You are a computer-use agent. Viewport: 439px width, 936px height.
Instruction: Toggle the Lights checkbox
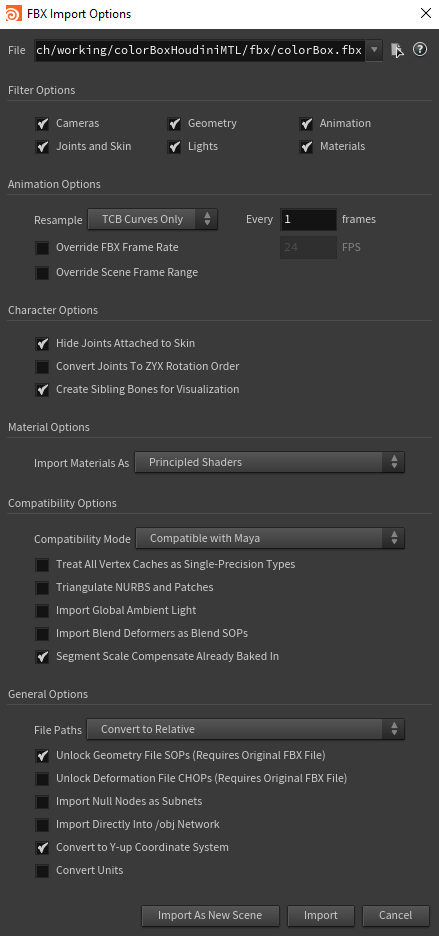click(174, 147)
